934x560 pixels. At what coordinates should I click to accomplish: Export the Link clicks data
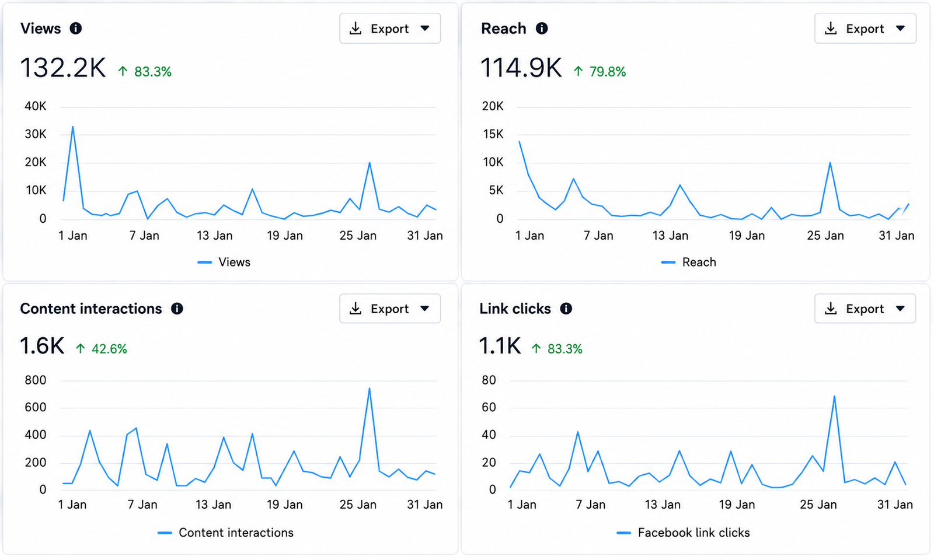coord(865,309)
